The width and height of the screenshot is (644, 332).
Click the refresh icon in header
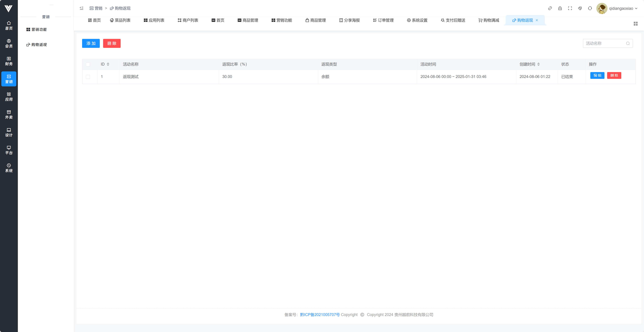[x=590, y=8]
